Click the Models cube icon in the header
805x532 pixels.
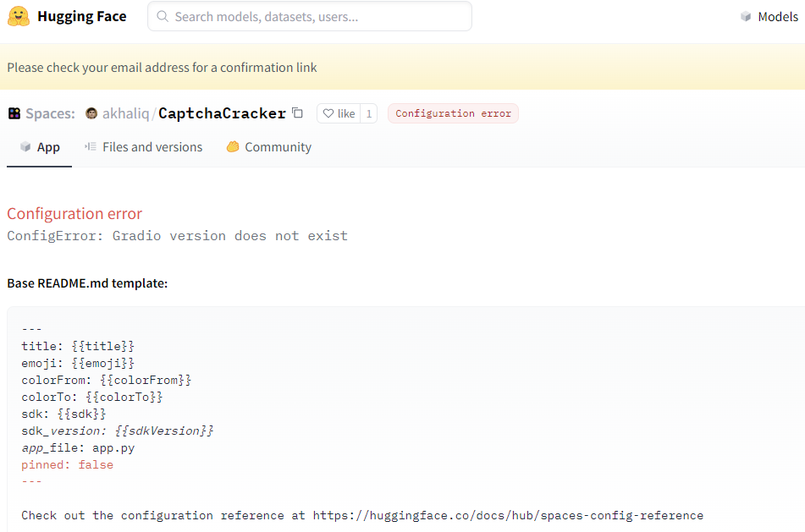point(746,16)
